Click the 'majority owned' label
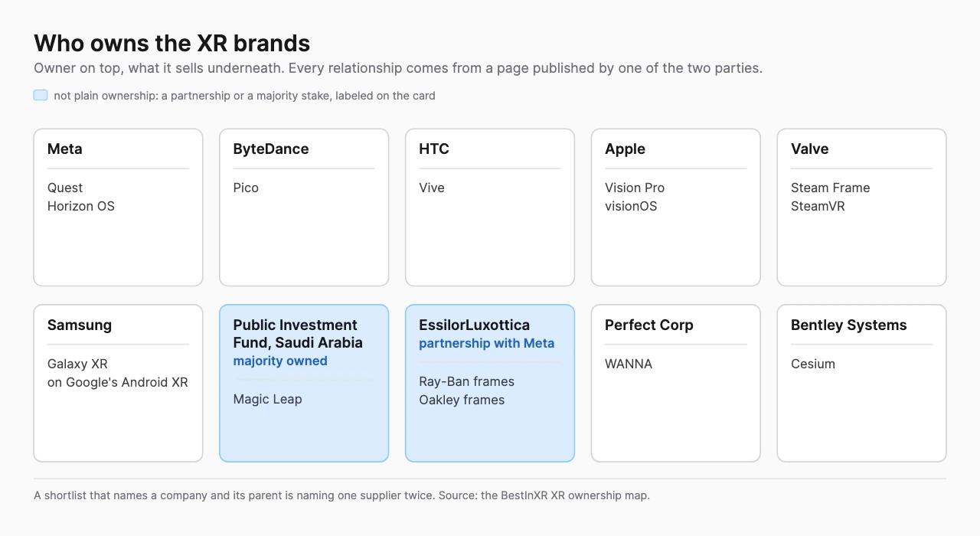The image size is (980, 536). click(x=280, y=361)
